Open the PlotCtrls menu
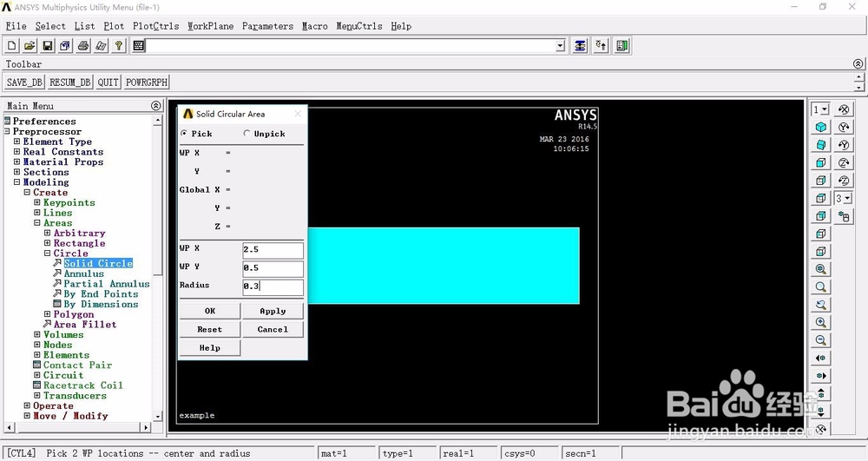868x461 pixels. click(156, 26)
